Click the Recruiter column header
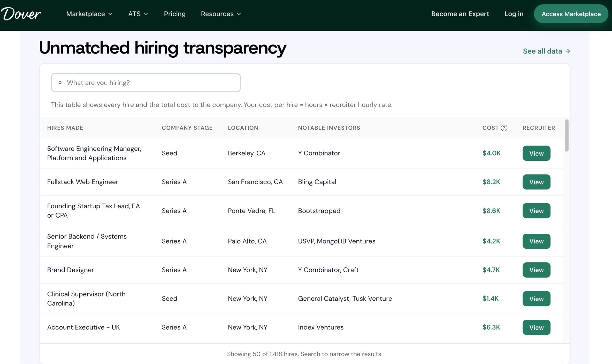The height and width of the screenshot is (364, 612). (x=538, y=128)
